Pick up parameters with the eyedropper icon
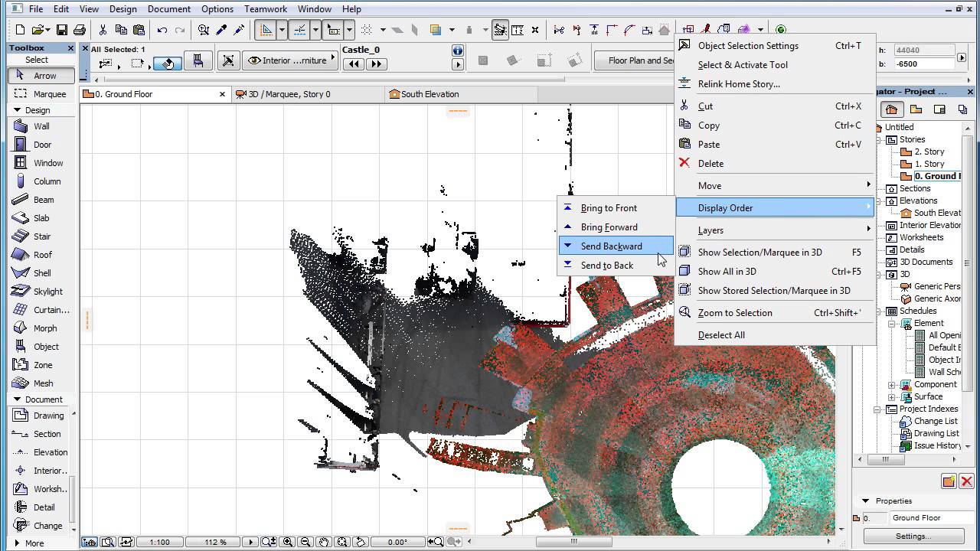 221,30
